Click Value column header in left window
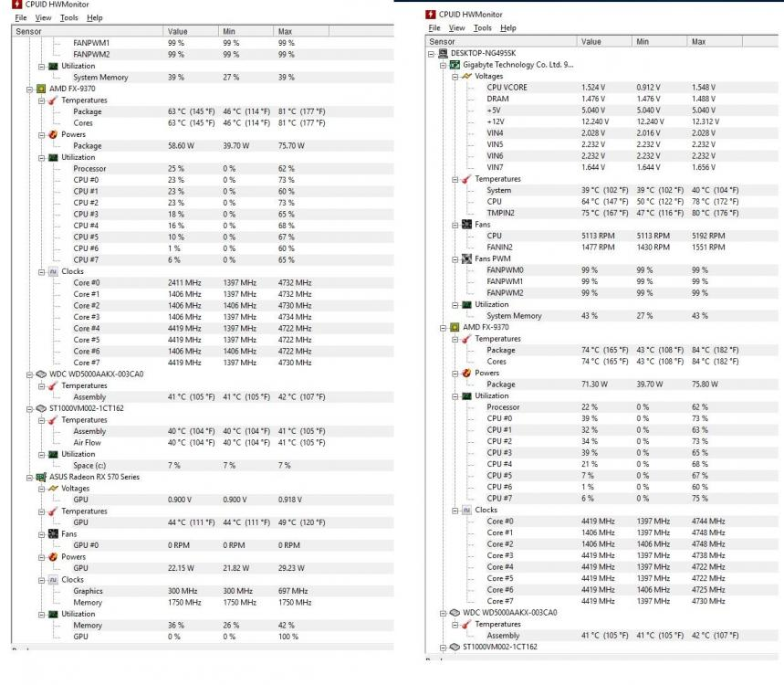This screenshot has height=685, width=784. coord(191,31)
